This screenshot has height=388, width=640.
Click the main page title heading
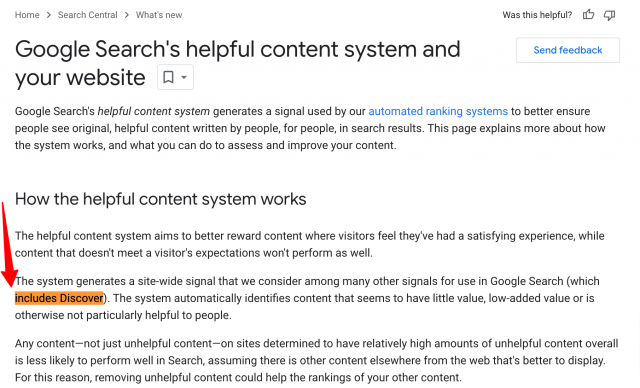coord(238,63)
